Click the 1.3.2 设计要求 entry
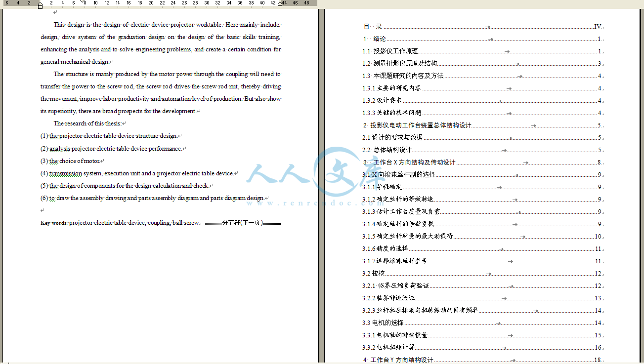The width and height of the screenshot is (644, 364). (483, 101)
